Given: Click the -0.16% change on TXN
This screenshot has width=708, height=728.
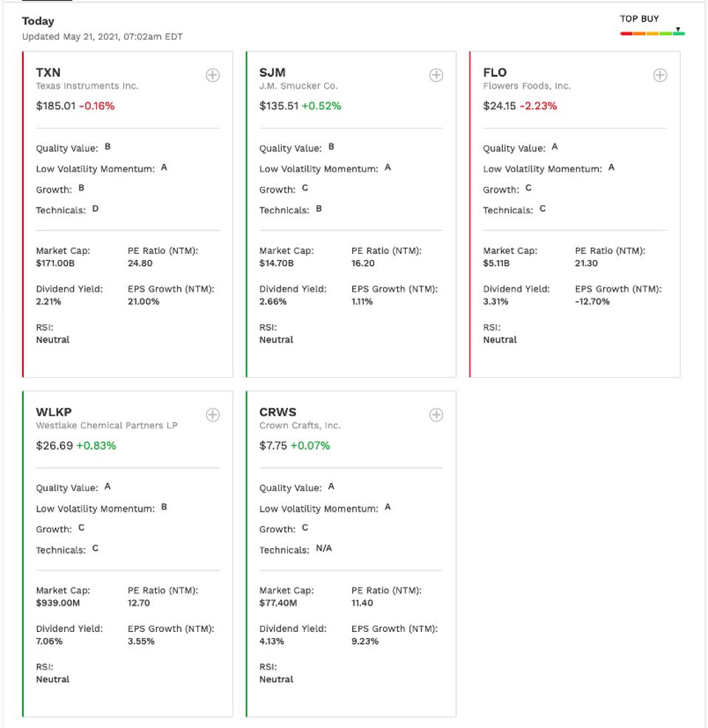Looking at the screenshot, I should pyautogui.click(x=97, y=106).
